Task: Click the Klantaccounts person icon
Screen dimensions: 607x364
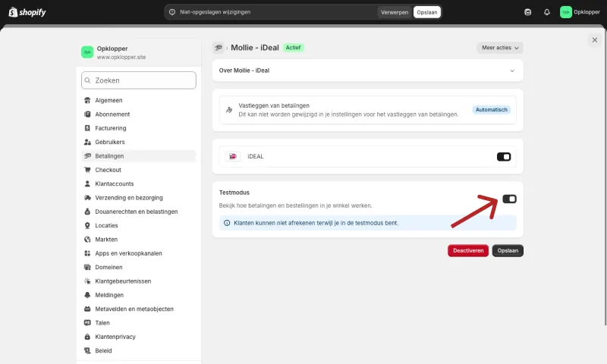Action: coord(87,184)
